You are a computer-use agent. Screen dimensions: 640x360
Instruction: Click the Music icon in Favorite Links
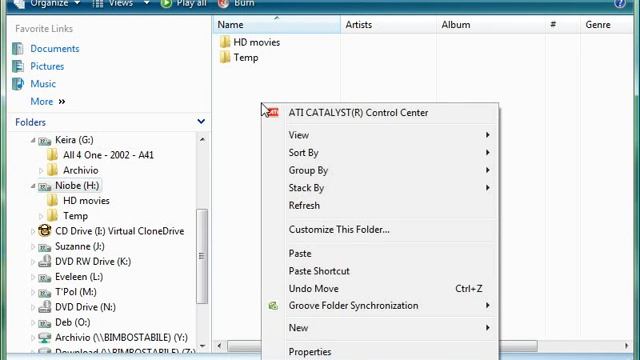click(18, 84)
